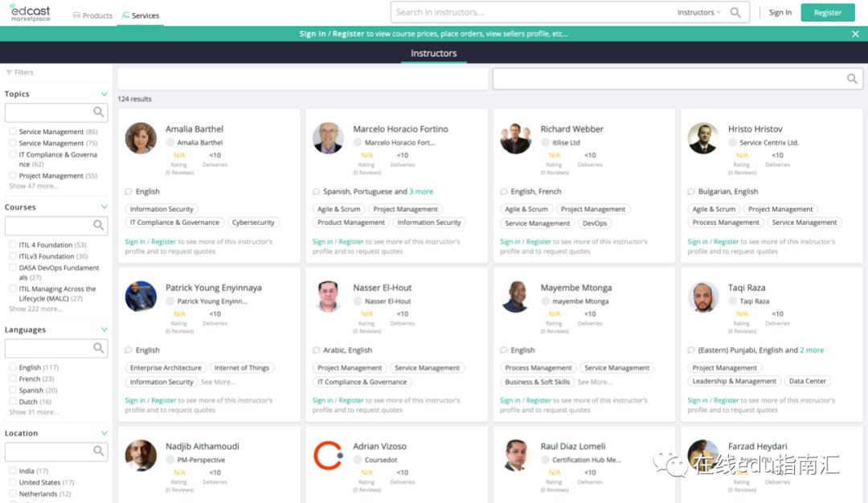This screenshot has height=503, width=868.
Task: Click the speech bubble language icon on Amalia Barthel's card
Action: coord(129,191)
